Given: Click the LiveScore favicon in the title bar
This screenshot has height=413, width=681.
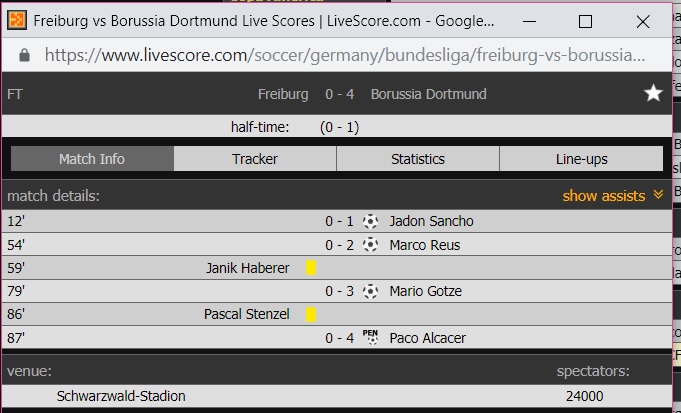Looking at the screenshot, I should [17, 21].
